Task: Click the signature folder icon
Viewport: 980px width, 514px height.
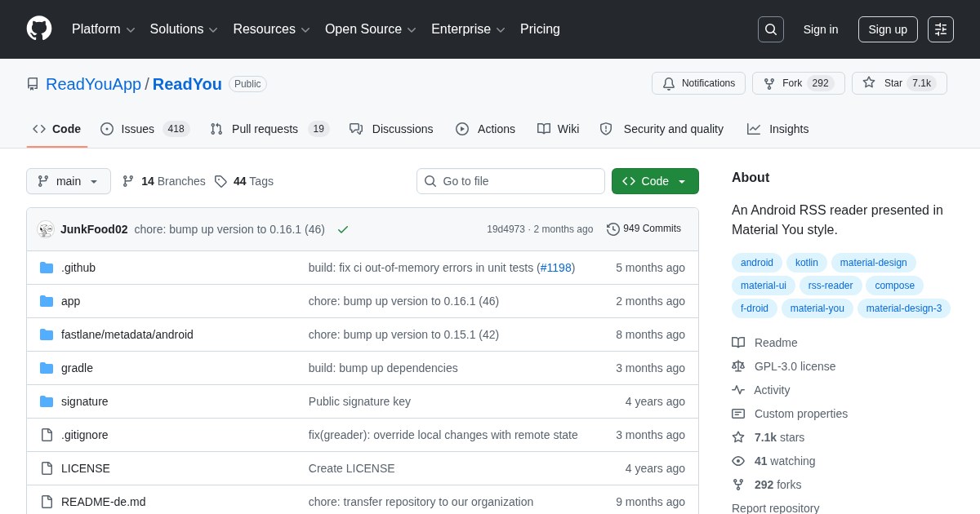Action: pos(47,401)
